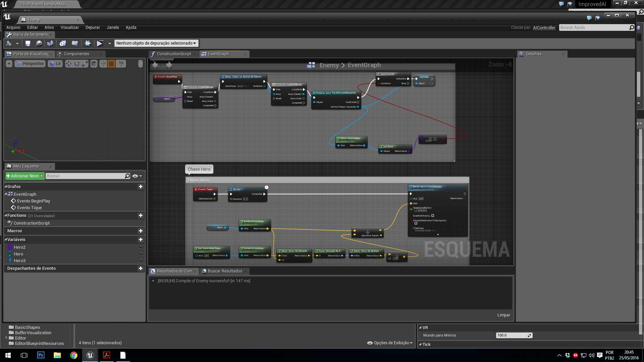Open view options eye in Meu Esquema
Viewport: 644px width, 362px height.
(137, 176)
